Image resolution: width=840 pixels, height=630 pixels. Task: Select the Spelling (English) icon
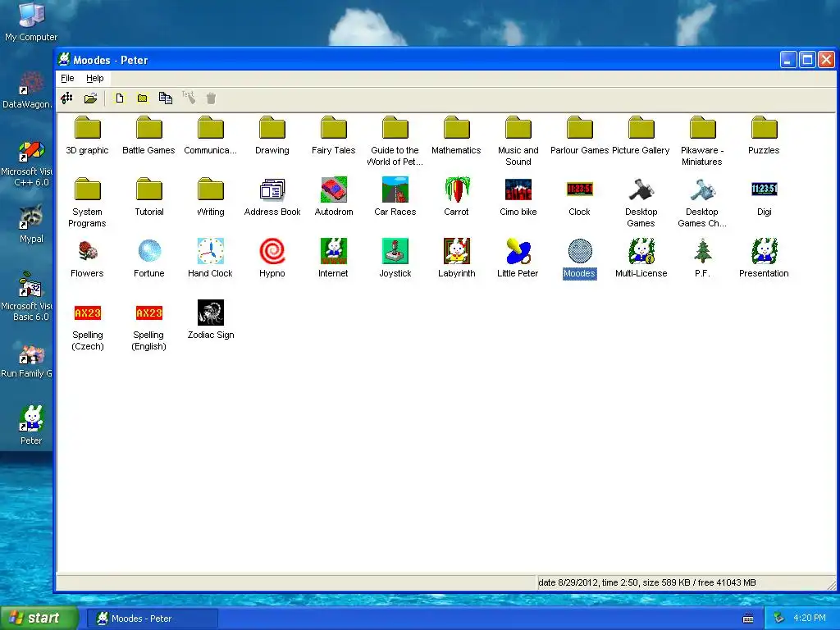point(149,313)
